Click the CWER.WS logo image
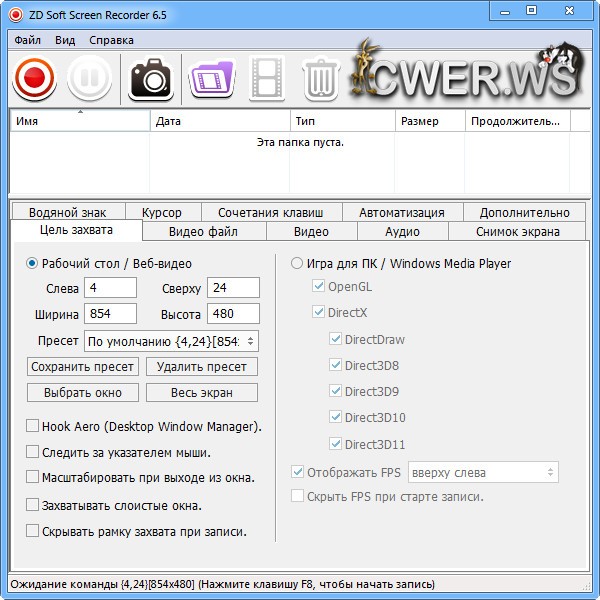Viewport: 600px width, 600px height. tap(472, 74)
